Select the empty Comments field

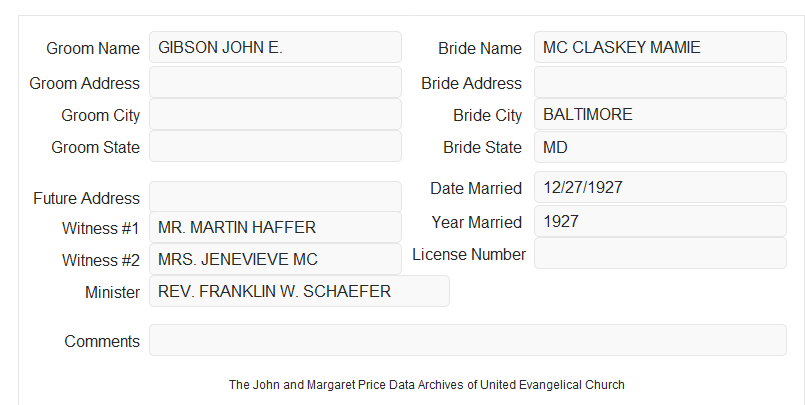[x=468, y=340]
